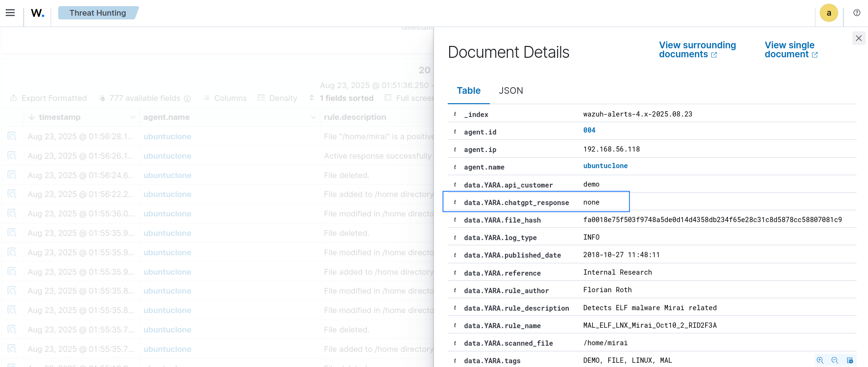
Task: Select the Table tab
Action: 468,90
